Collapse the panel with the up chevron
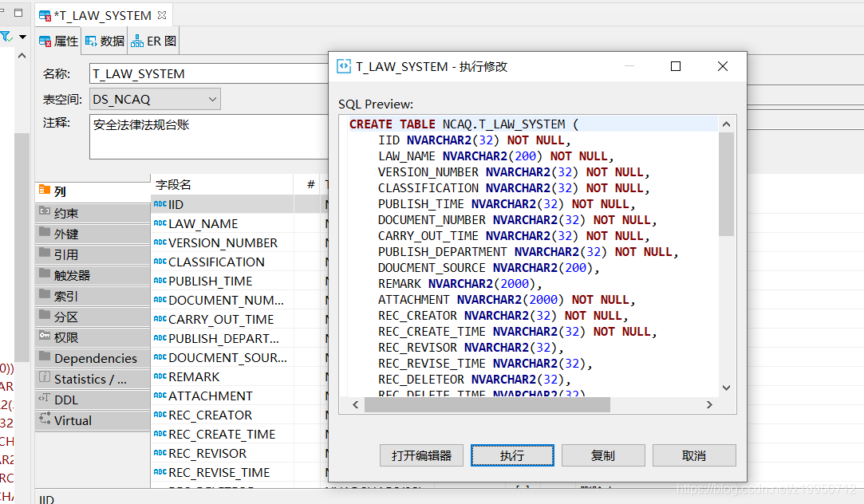Screen dimensions: 864x504 (x=22, y=56)
